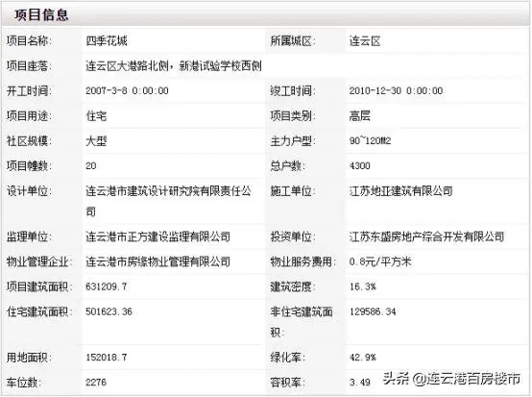Screen dimensions: 532x397
Task: Select the project name value 四季花城
Action: [107, 40]
